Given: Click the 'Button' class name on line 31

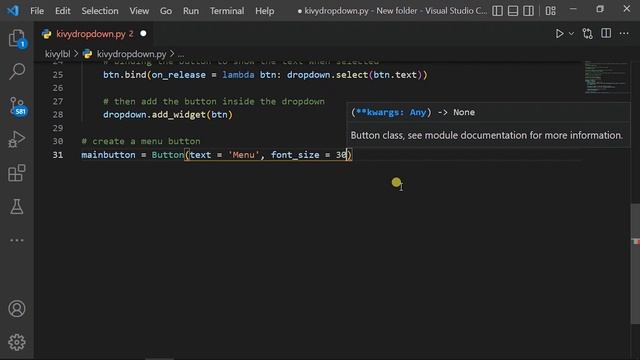Looking at the screenshot, I should pos(168,155).
